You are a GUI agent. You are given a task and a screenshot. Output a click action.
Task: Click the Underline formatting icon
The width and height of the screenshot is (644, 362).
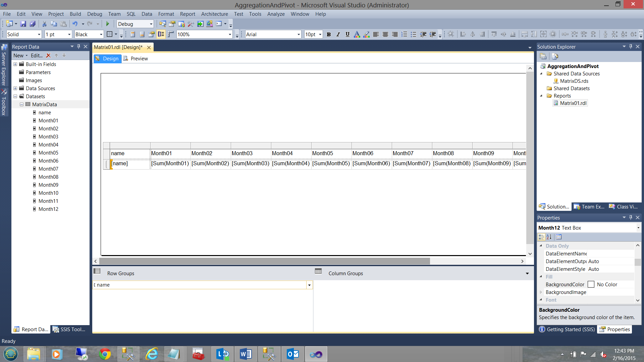pyautogui.click(x=347, y=34)
